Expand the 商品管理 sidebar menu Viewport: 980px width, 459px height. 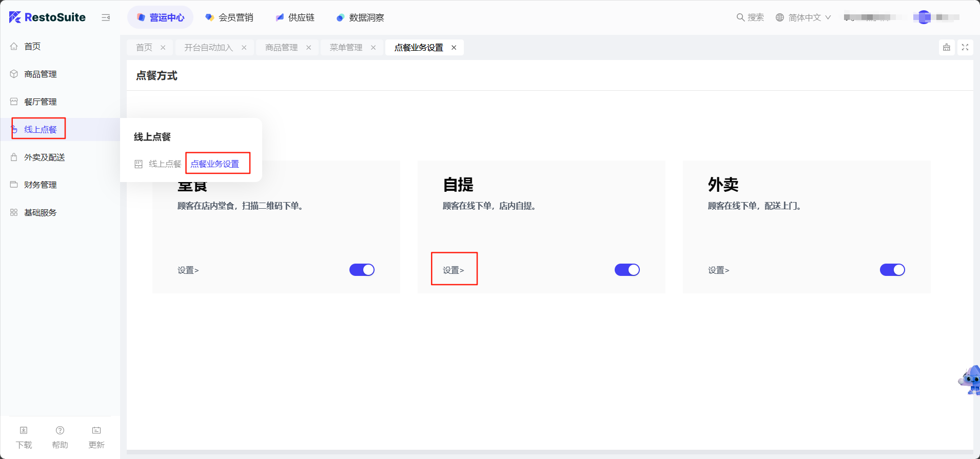pyautogui.click(x=41, y=74)
